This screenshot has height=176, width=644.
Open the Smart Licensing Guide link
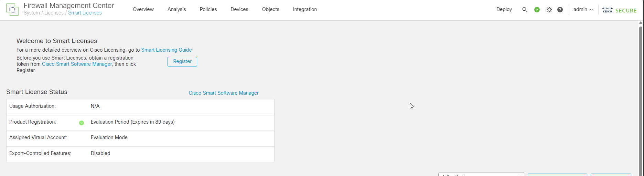167,50
